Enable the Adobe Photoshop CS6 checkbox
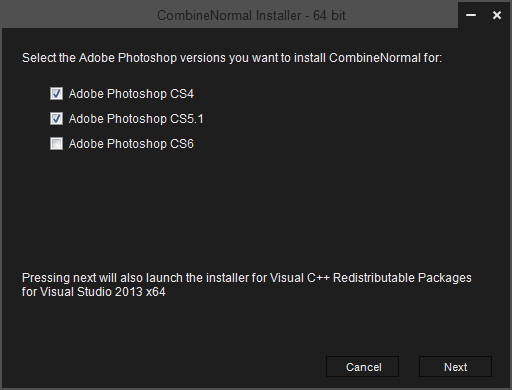Screen dimensions: 512x390 point(56,144)
